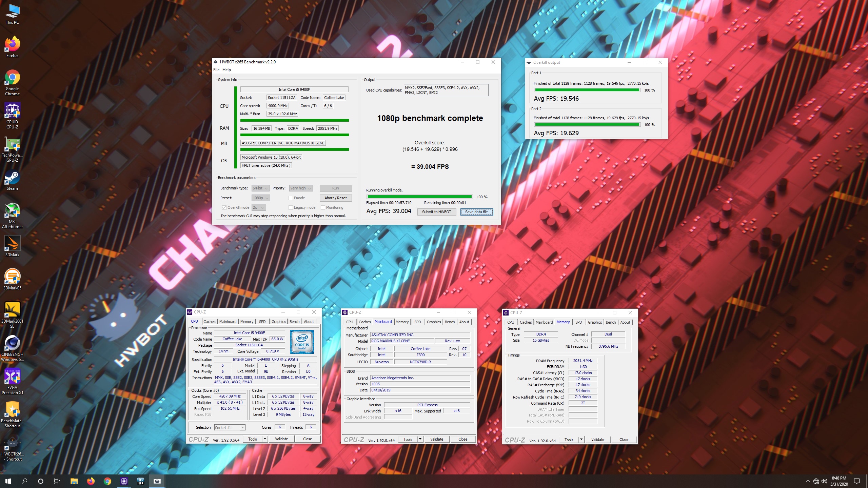
Task: Click Validate in CPU-Z CPU window
Action: coord(281,439)
